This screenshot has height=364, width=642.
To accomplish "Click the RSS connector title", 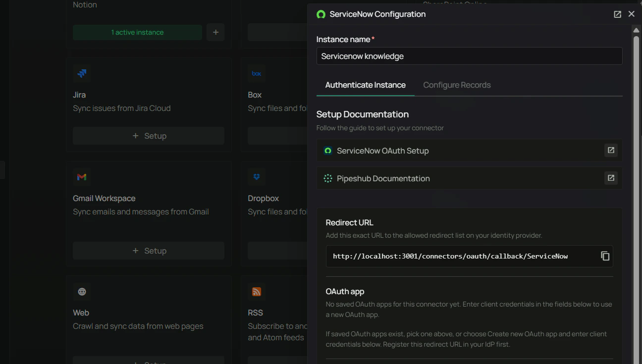I will click(256, 312).
